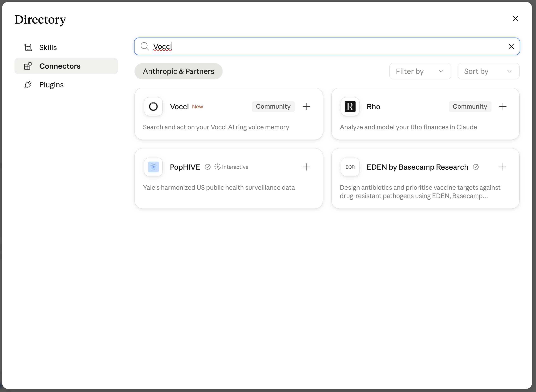Click the EDEN verified badge
The height and width of the screenshot is (392, 536).
pos(476,167)
